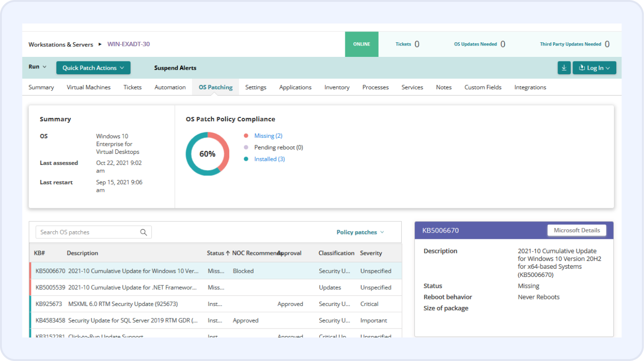Image resolution: width=644 pixels, height=361 pixels.
Task: Click the WIN-EXADT-30 device name
Action: coord(129,44)
